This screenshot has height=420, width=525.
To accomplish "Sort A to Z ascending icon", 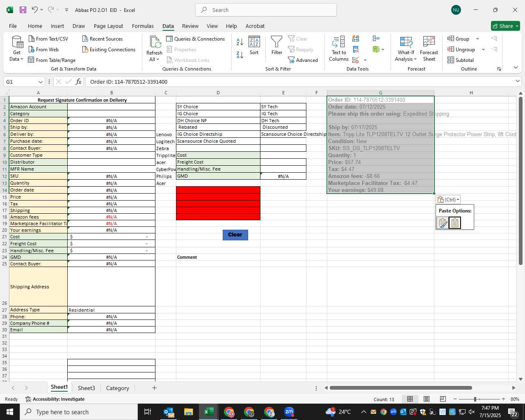I will pyautogui.click(x=240, y=41).
